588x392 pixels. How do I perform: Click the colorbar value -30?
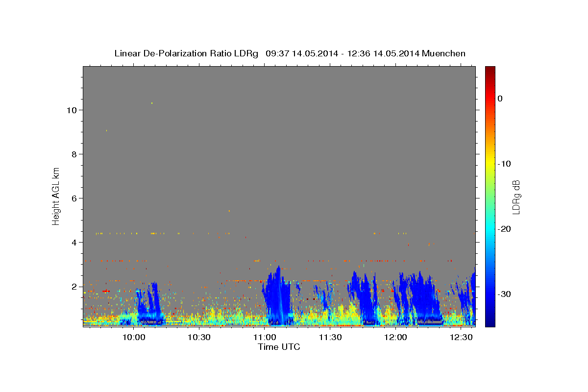tap(504, 294)
